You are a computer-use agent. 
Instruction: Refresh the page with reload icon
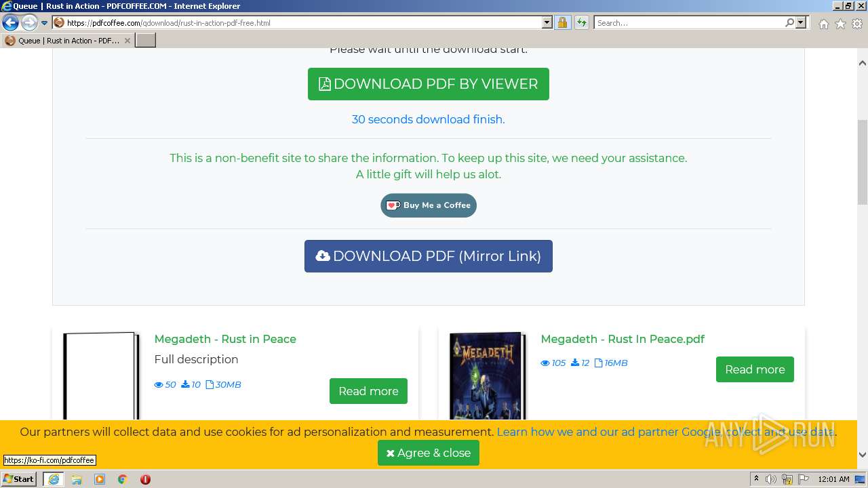click(581, 22)
